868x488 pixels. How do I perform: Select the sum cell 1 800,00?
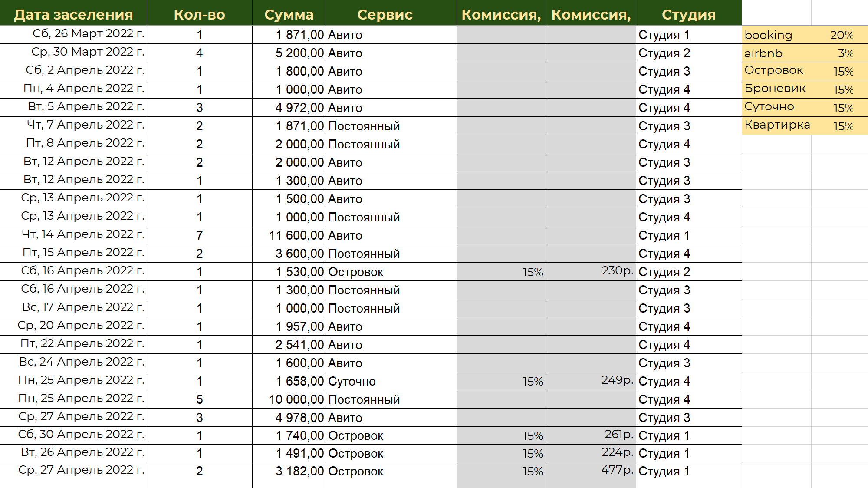click(x=289, y=71)
